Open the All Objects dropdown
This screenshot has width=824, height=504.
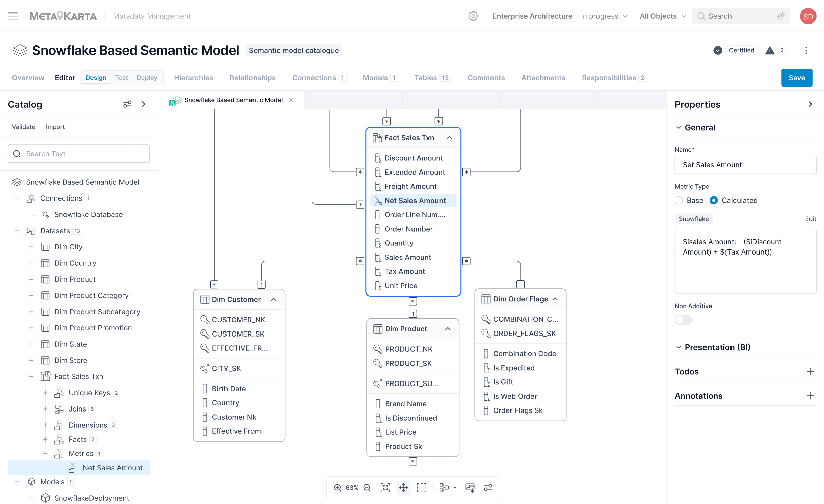coord(663,16)
